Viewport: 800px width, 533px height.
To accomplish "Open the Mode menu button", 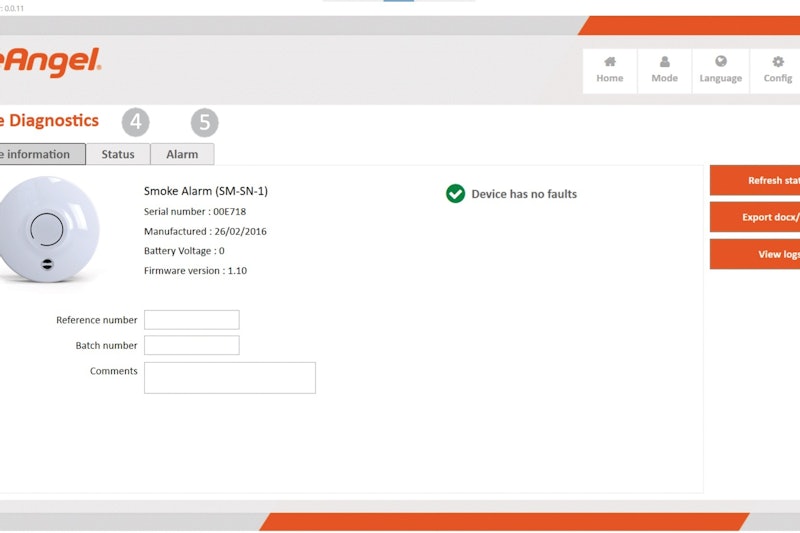I will [664, 69].
